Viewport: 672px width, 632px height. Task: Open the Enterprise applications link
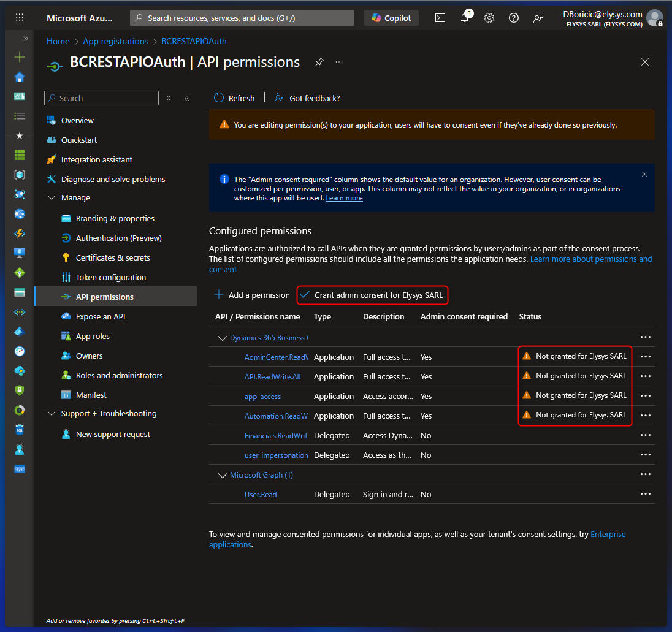point(608,535)
